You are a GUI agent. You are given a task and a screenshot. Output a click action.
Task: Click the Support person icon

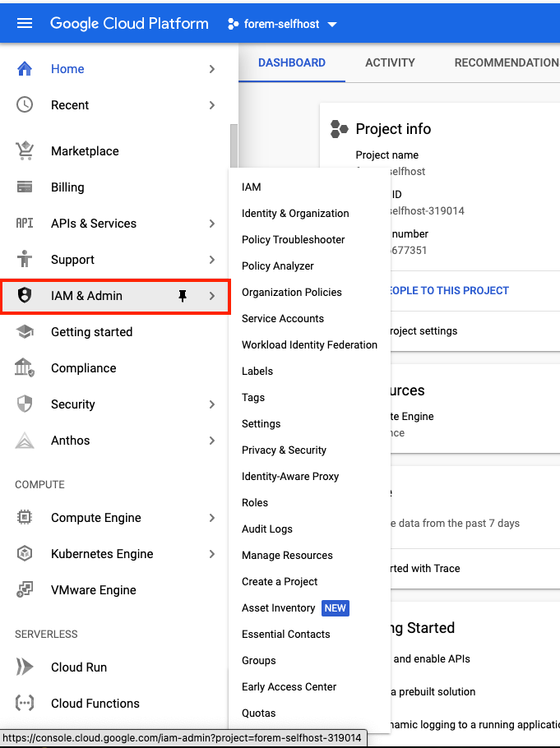coord(25,259)
